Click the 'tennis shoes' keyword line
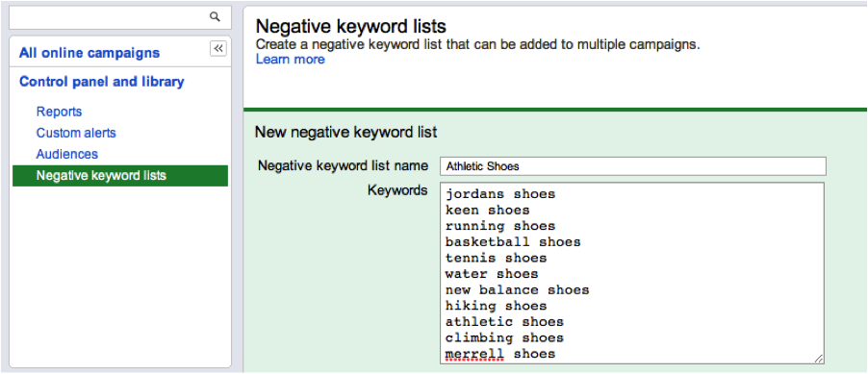Viewport: 868px width, 374px height. [x=496, y=259]
